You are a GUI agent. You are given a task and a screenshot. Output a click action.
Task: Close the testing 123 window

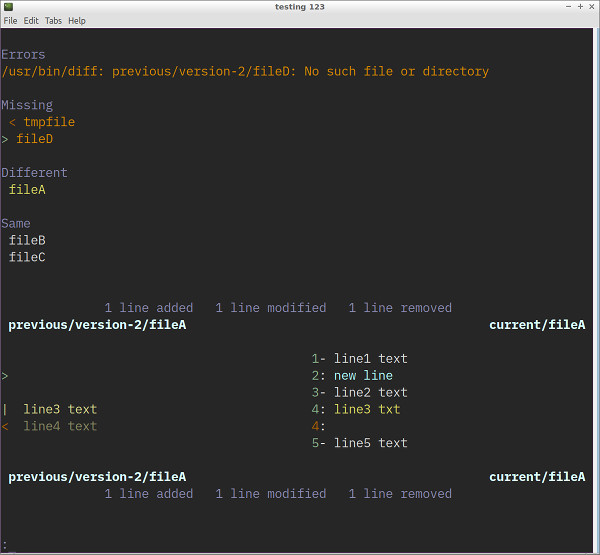[x=592, y=7]
